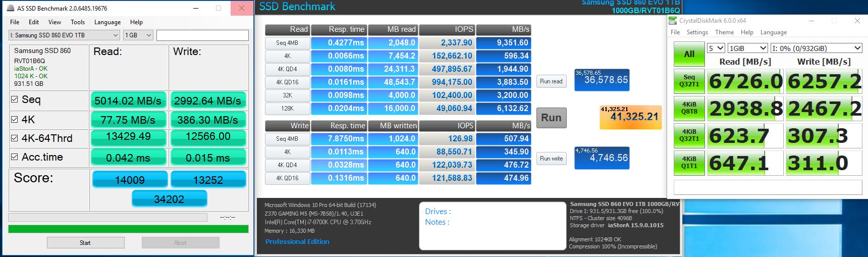Click the write 4K QD4 IOPS 122,039.73
The width and height of the screenshot is (868, 257).
point(448,165)
